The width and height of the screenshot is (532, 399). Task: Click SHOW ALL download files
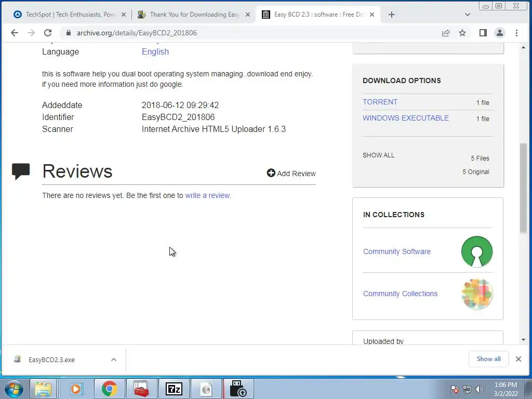point(378,155)
